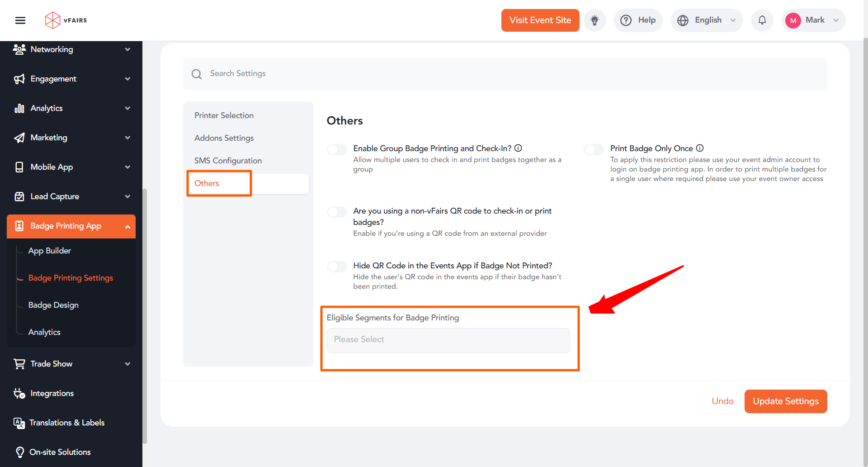Open the hamburger menu icon
Screen dimensions: 868x467
[20, 20]
